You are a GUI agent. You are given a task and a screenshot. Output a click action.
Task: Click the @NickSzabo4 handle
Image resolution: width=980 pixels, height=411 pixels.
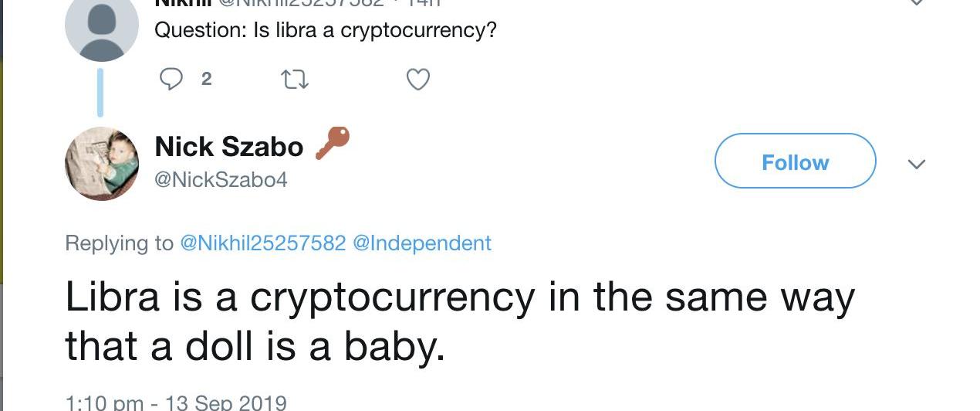[x=221, y=180]
